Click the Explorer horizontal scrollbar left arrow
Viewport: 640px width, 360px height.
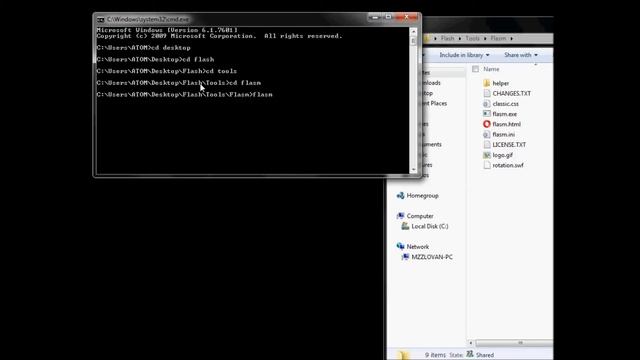471,343
